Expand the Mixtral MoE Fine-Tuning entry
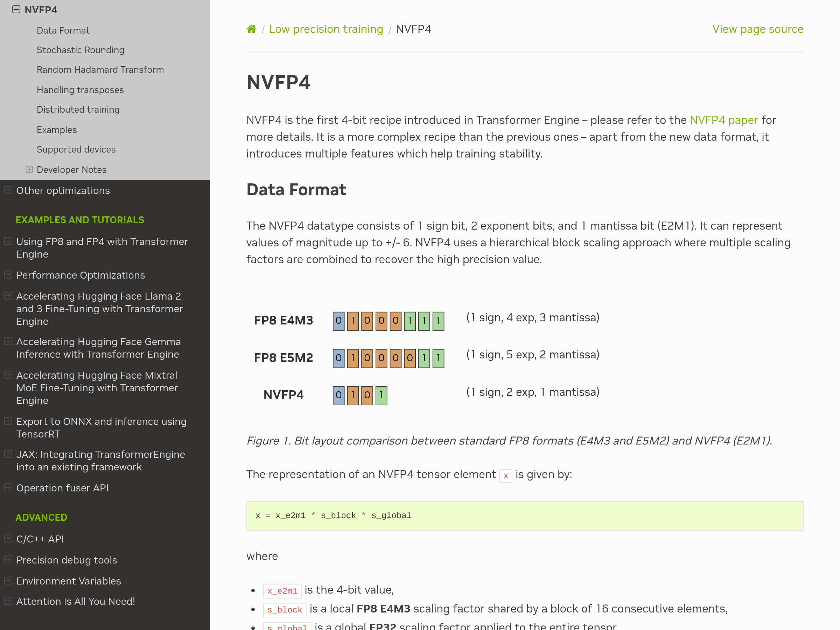The width and height of the screenshot is (840, 630). pos(8,374)
